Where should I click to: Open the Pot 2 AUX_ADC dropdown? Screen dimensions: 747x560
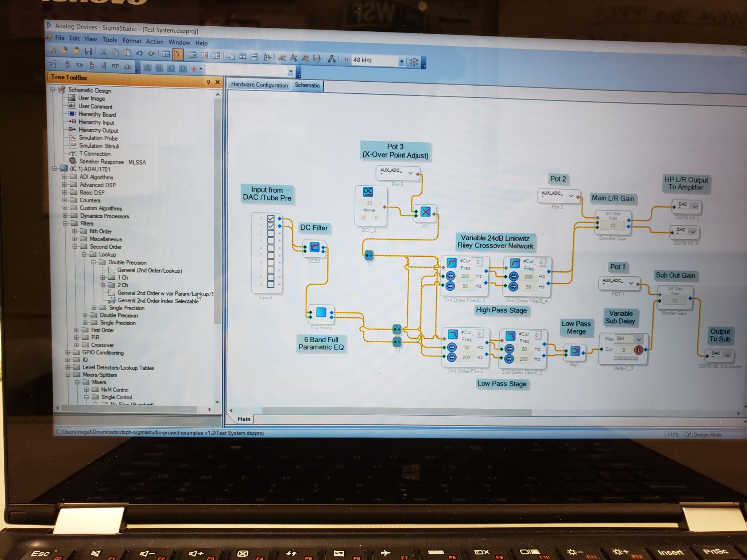click(x=571, y=196)
